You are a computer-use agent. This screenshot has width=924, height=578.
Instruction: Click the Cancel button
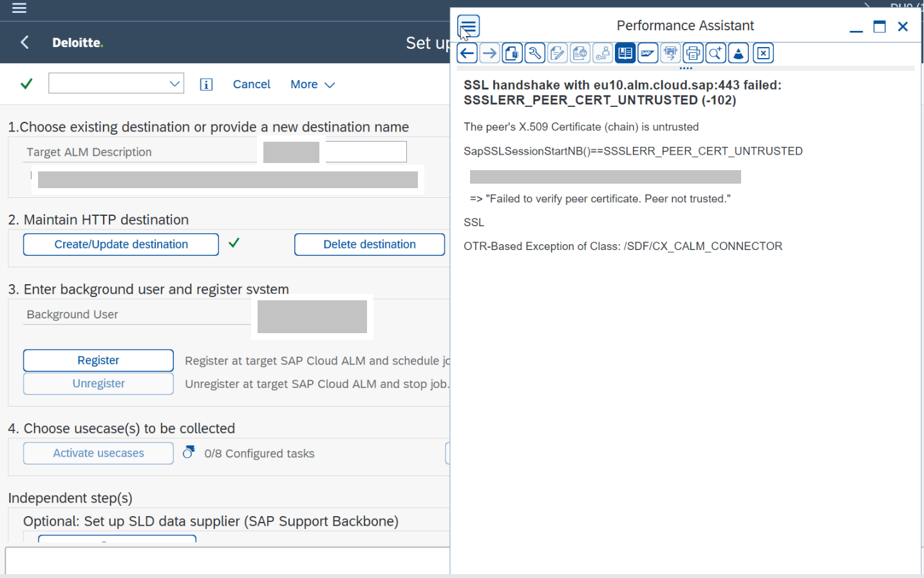252,84
